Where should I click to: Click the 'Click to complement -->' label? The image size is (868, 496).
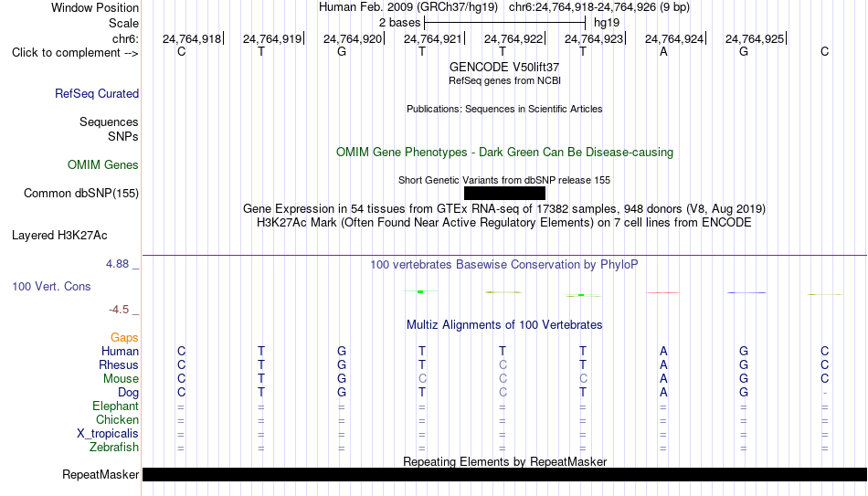[75, 53]
